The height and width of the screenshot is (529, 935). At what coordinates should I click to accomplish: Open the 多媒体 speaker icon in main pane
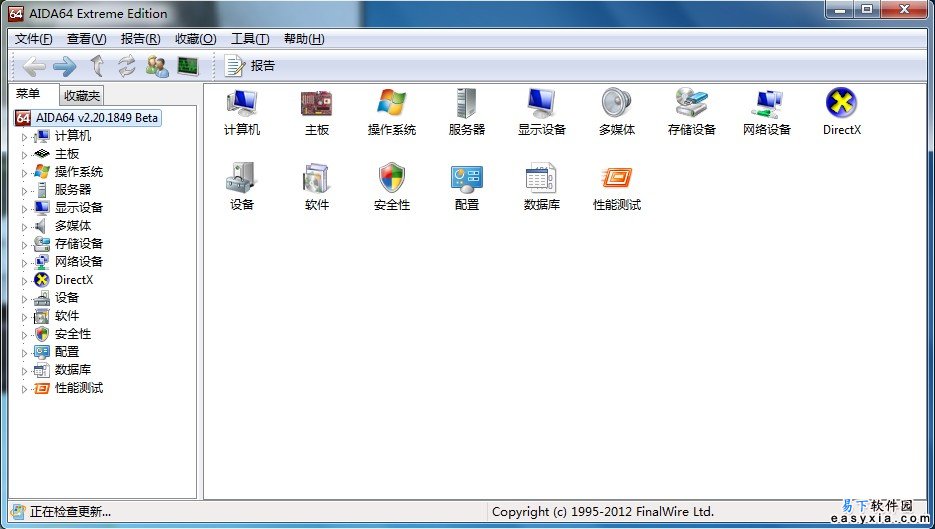[617, 103]
